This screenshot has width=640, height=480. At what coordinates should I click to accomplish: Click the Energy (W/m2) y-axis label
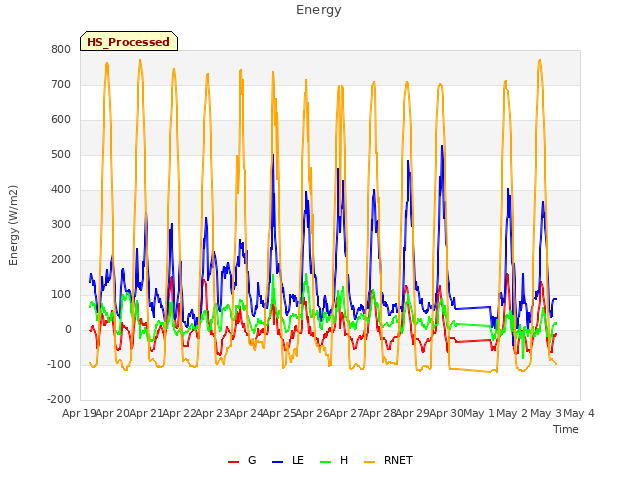tap(13, 225)
